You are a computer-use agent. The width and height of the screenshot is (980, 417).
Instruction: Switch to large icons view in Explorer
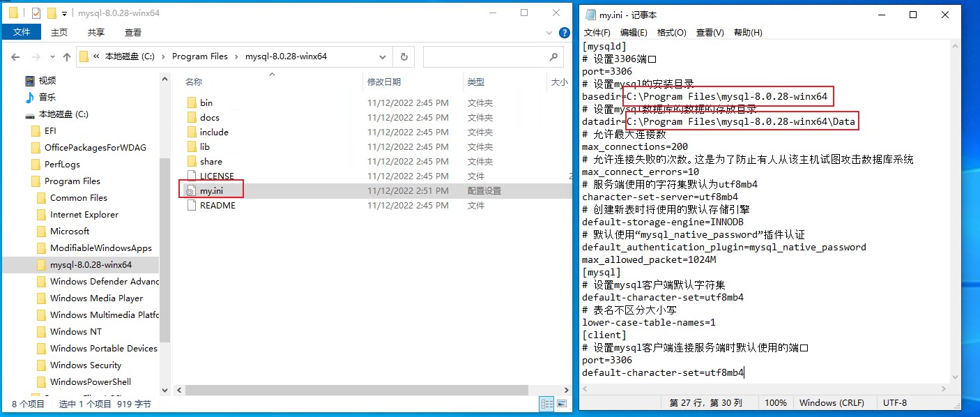pos(562,404)
